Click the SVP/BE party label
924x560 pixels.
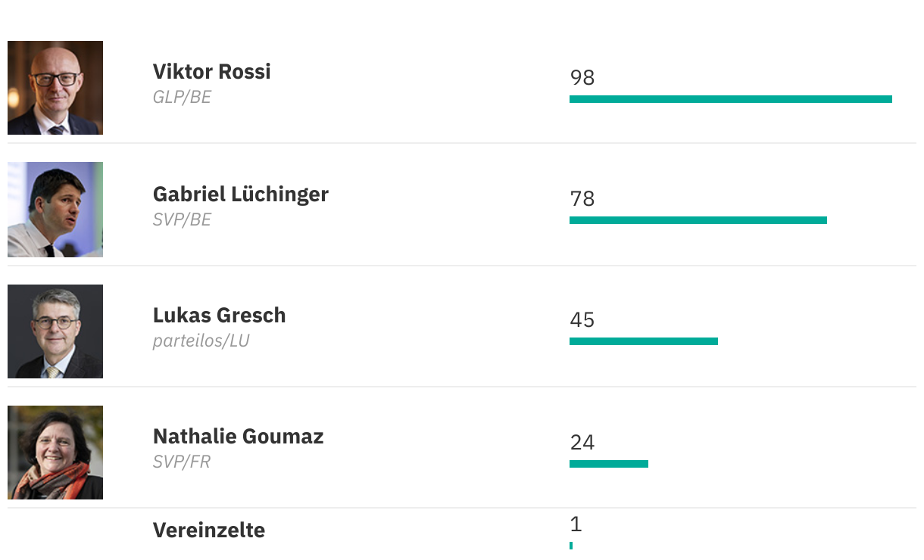point(182,219)
